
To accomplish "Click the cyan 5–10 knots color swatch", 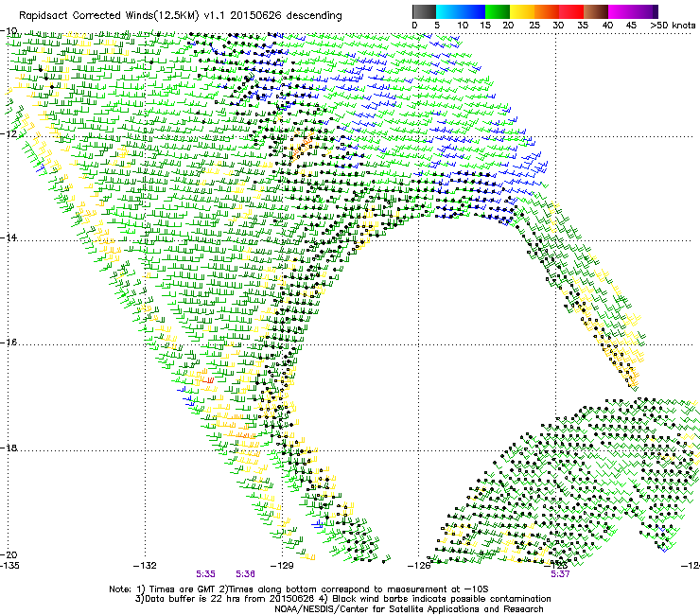I will 448,11.
